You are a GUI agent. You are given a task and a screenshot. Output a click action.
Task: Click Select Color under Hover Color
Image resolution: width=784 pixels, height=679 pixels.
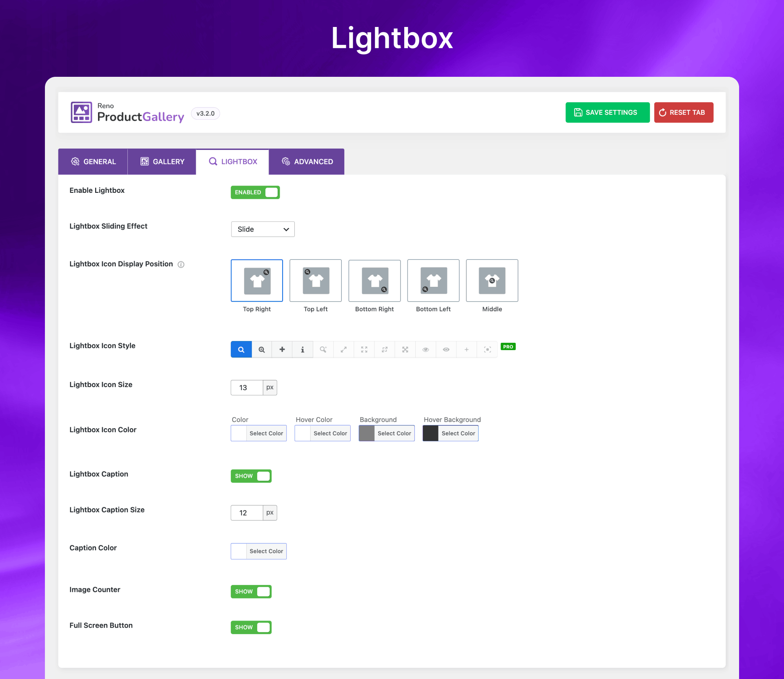point(330,433)
